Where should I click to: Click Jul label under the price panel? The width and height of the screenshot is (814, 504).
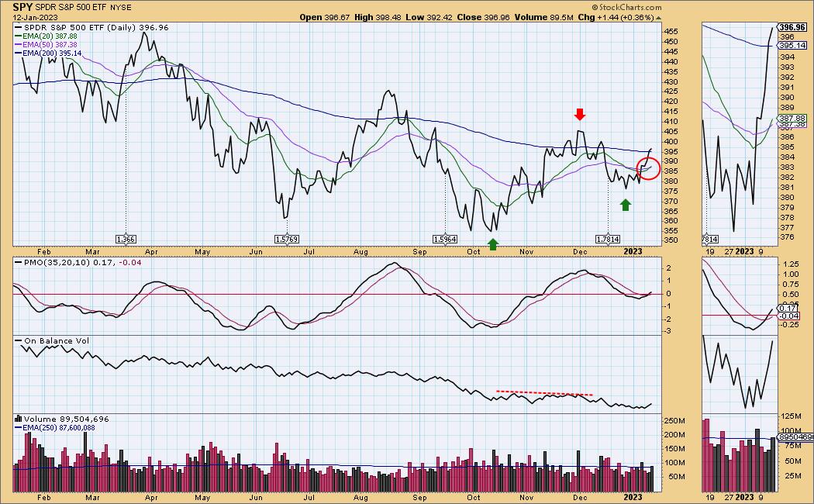tap(309, 252)
